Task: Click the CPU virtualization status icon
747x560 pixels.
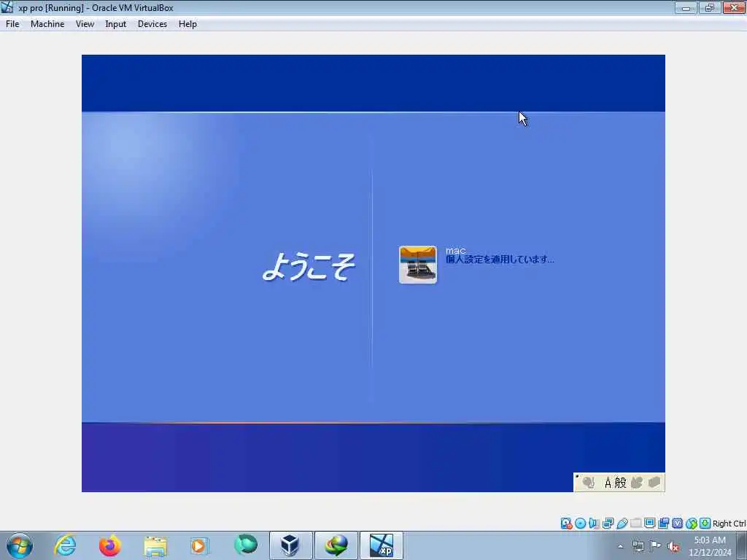Action: click(677, 524)
